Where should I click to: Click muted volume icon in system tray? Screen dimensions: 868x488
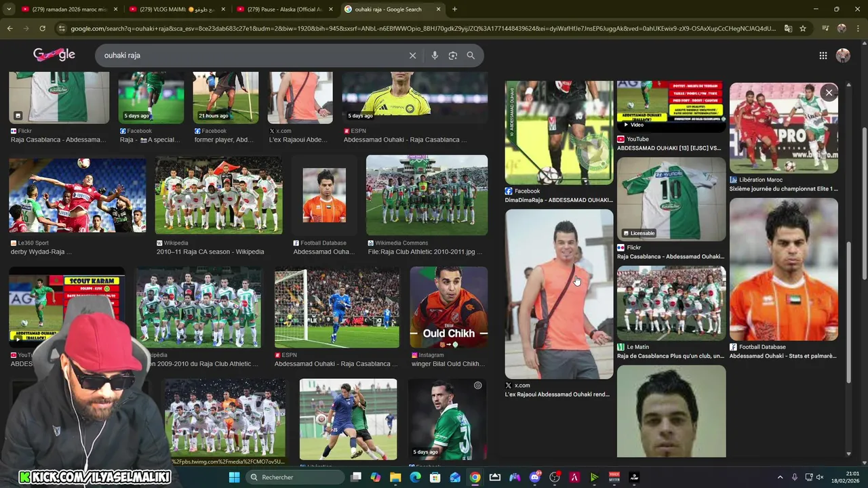[819, 477]
